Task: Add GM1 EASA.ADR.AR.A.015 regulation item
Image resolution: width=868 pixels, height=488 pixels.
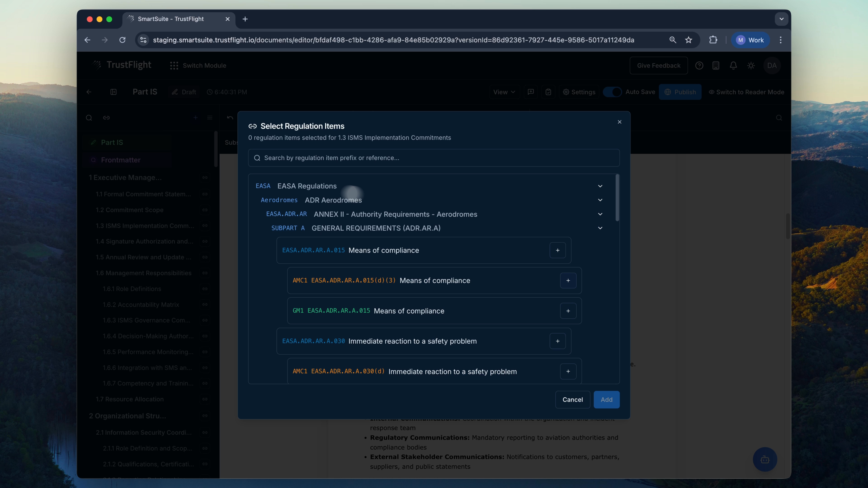Action: pos(568,311)
